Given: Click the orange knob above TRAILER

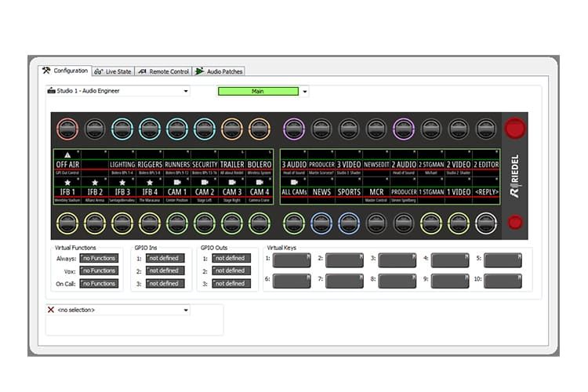Looking at the screenshot, I should pyautogui.click(x=232, y=129).
